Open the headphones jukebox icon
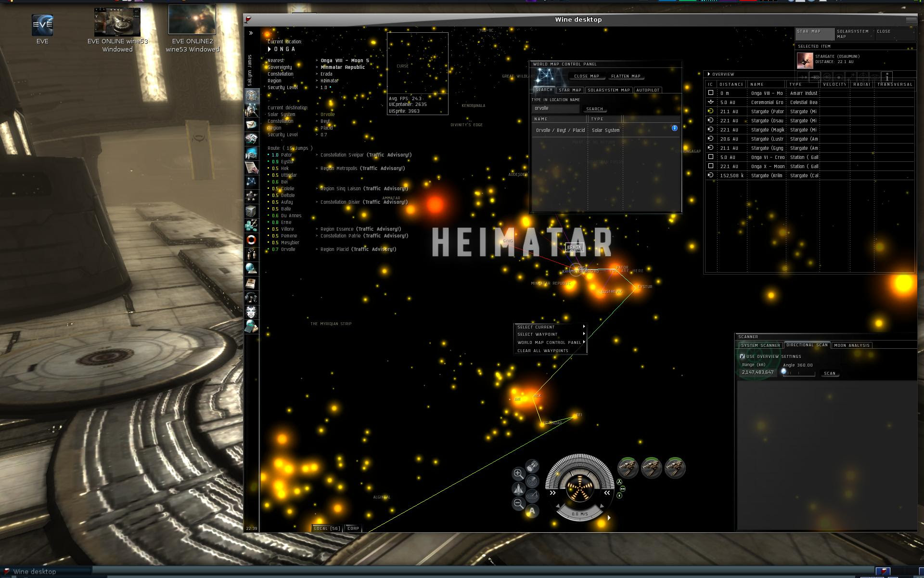 coord(251,298)
